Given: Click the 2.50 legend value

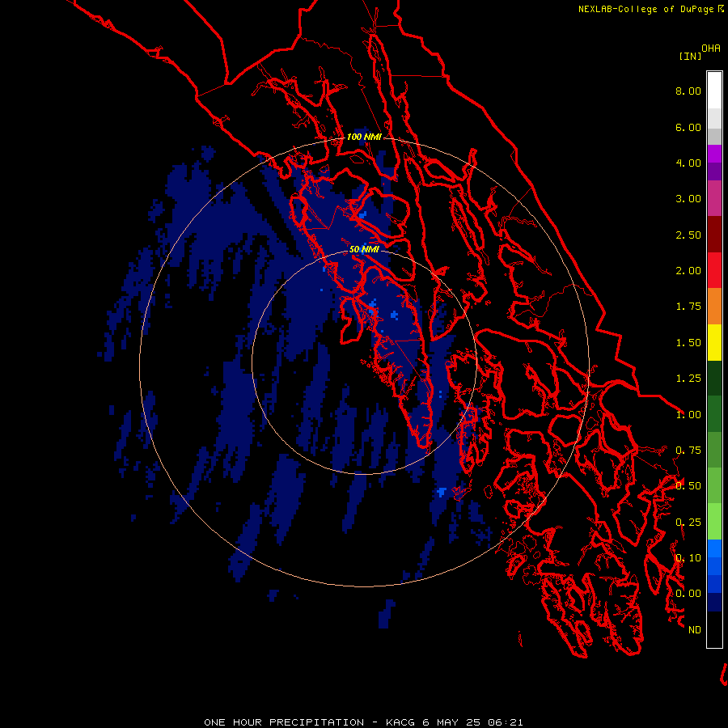Looking at the screenshot, I should click(x=688, y=235).
